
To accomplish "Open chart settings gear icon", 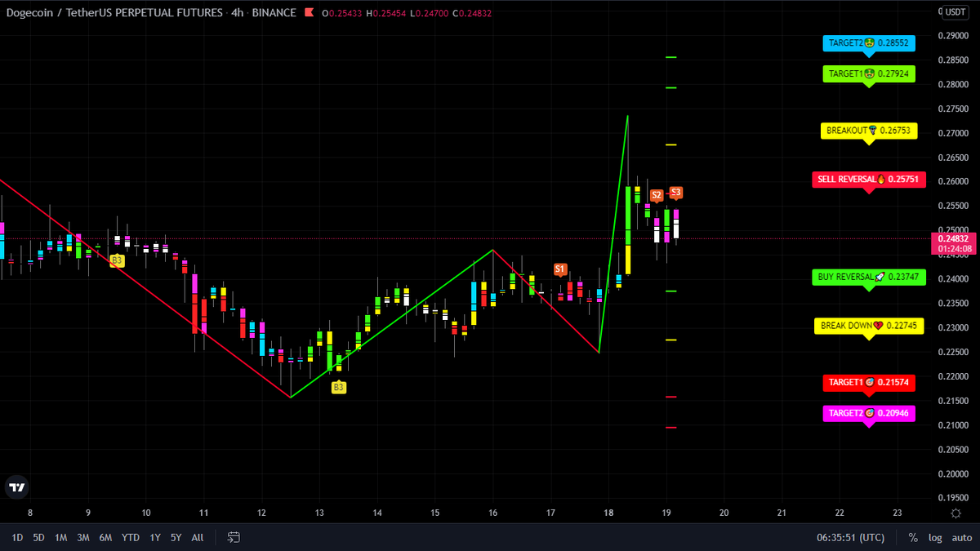I will pyautogui.click(x=955, y=513).
